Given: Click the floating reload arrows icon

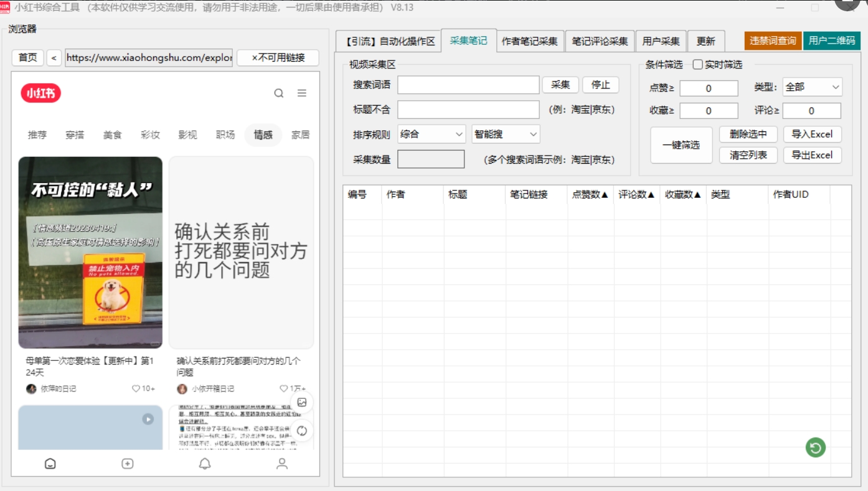Looking at the screenshot, I should (302, 431).
